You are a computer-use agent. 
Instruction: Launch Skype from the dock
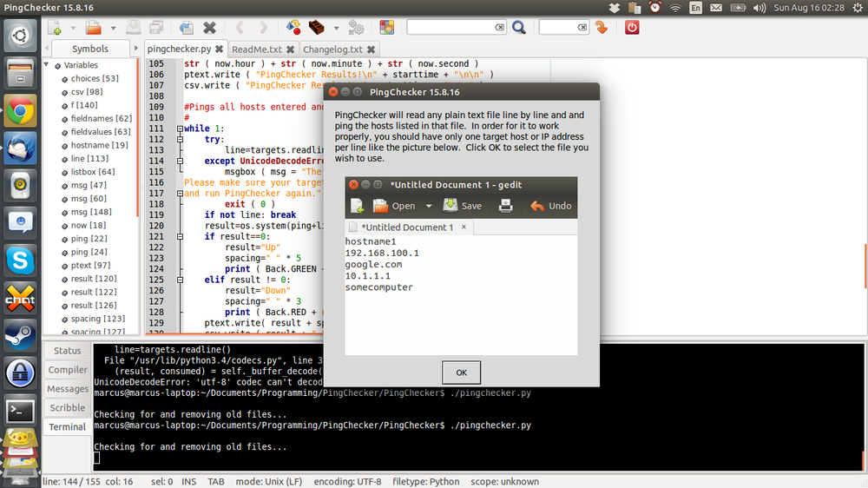pos(21,260)
